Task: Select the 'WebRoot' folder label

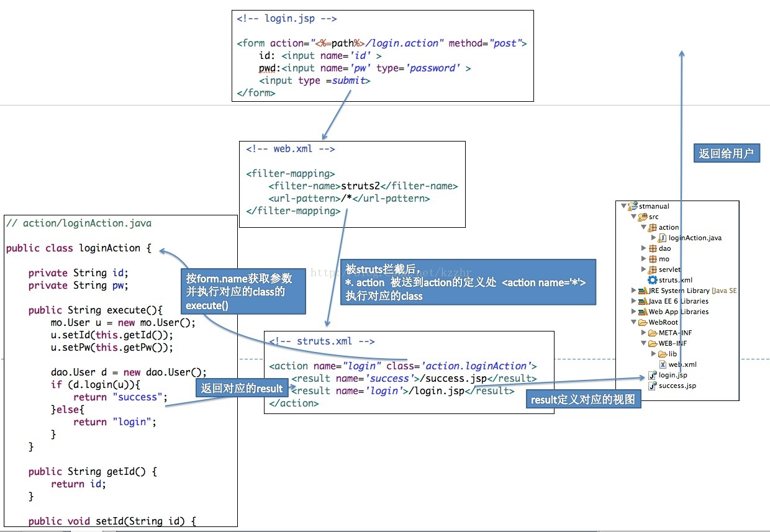Action: pos(663,322)
